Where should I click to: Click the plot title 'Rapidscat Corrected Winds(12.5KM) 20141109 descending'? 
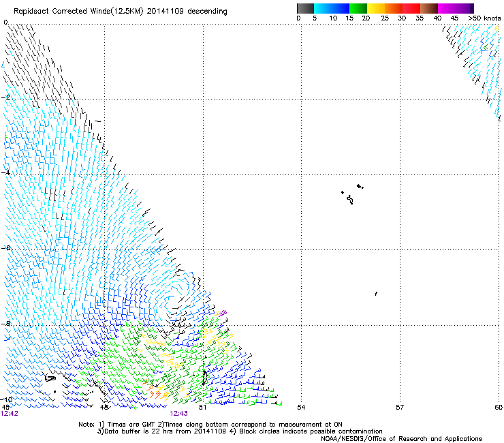pyautogui.click(x=121, y=12)
